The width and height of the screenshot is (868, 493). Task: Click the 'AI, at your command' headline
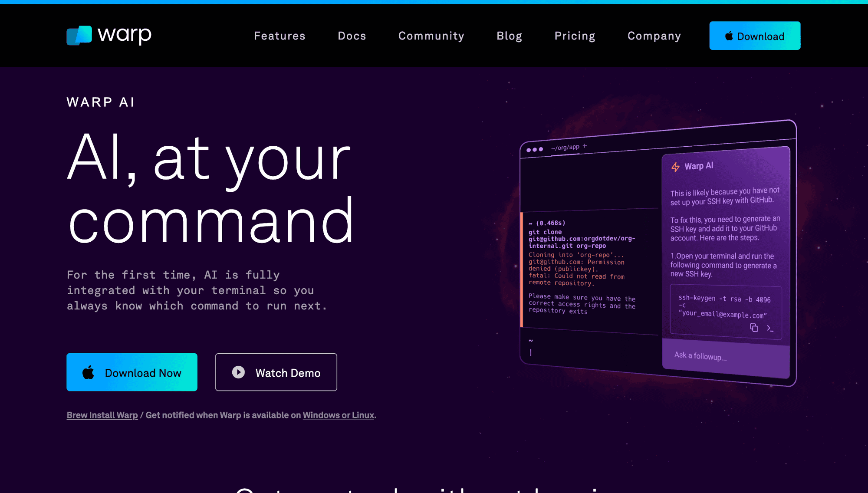[x=211, y=188]
